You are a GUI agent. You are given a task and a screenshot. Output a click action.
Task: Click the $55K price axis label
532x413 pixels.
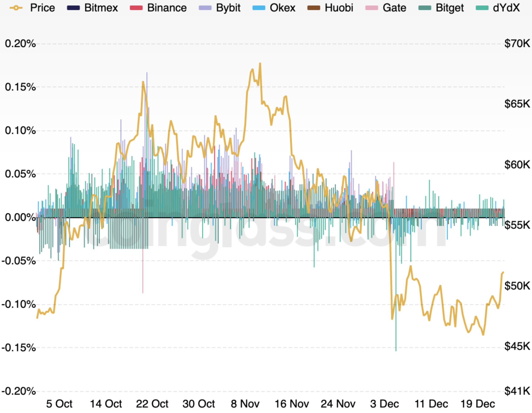coord(517,225)
